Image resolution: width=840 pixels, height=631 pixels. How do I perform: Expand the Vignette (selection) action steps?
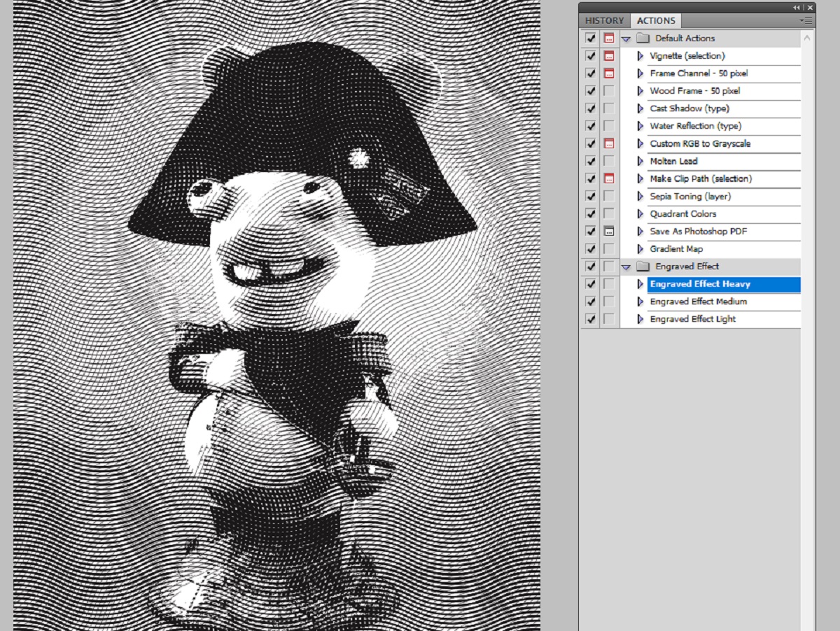coord(640,56)
